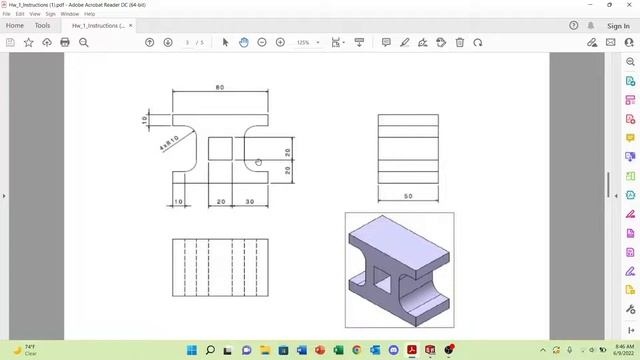Delete with the trash can icon
Viewport: 640px width, 360px height.
point(460,42)
